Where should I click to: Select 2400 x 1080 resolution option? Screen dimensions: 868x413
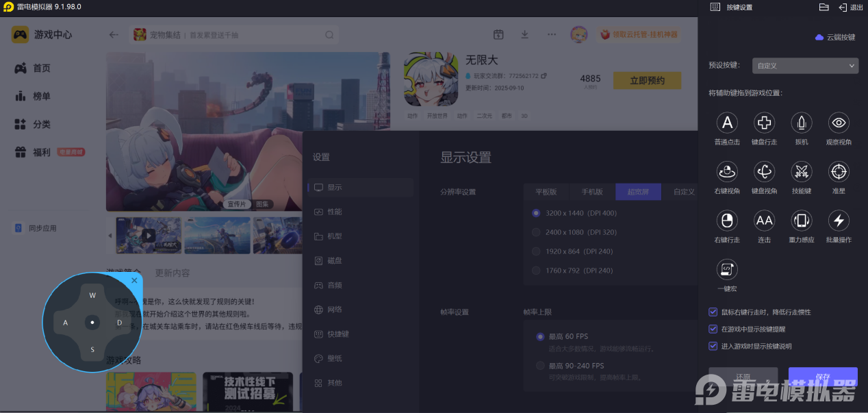pyautogui.click(x=537, y=232)
